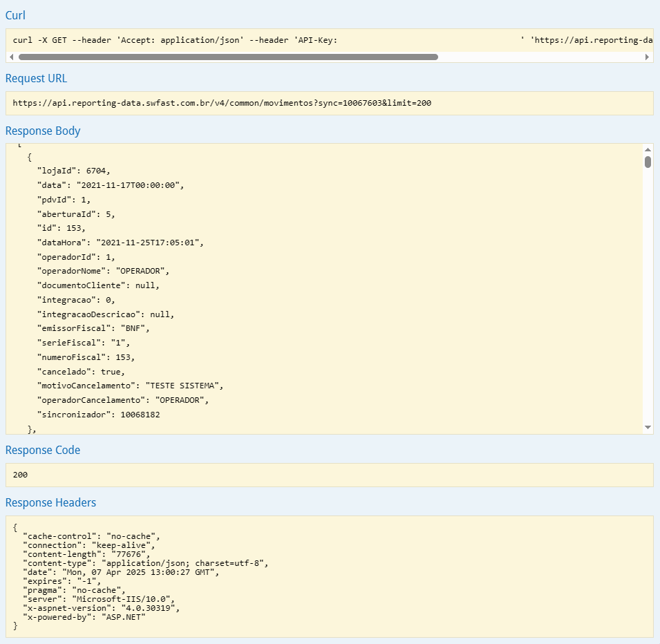Image resolution: width=660 pixels, height=644 pixels.
Task: Click the Response Body vertical scrollbar thumb
Action: [x=648, y=162]
